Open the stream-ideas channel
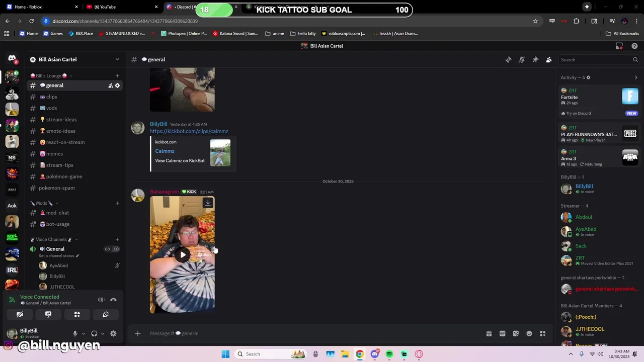This screenshot has height=362, width=644. click(x=74, y=120)
